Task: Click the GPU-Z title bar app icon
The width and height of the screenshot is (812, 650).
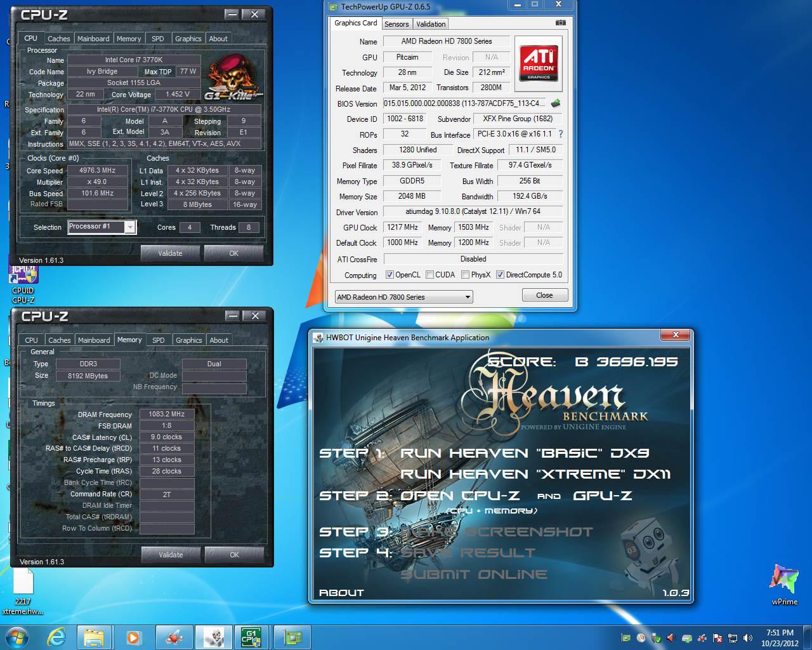Action: [334, 7]
